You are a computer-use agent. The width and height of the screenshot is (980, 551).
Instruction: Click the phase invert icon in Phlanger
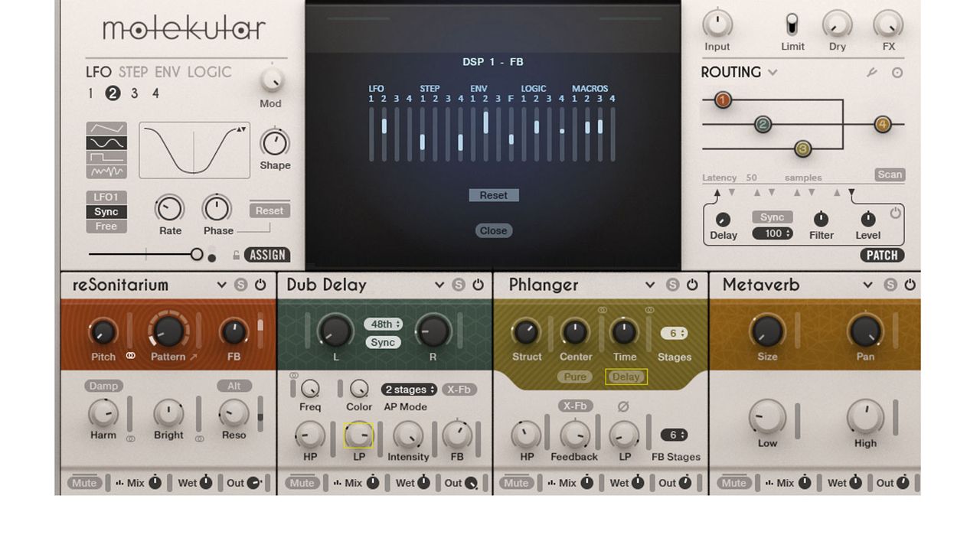623,406
